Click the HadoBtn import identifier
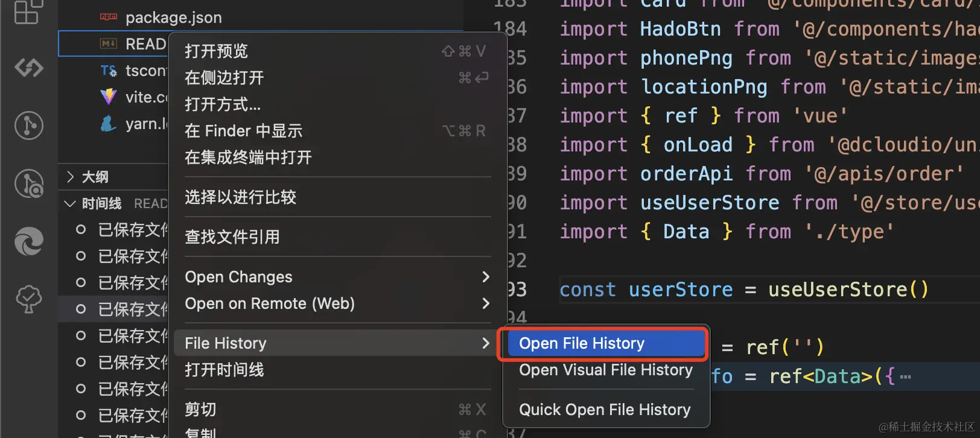Viewport: 980px width, 438px height. click(680, 29)
